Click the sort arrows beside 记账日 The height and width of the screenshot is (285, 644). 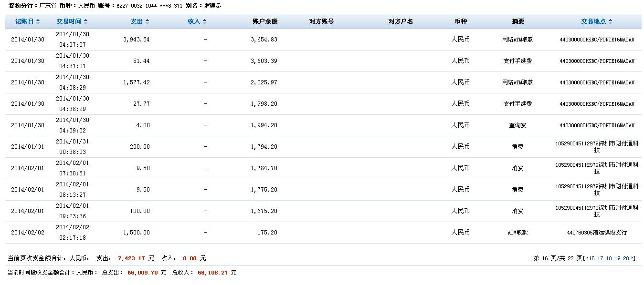(38, 21)
